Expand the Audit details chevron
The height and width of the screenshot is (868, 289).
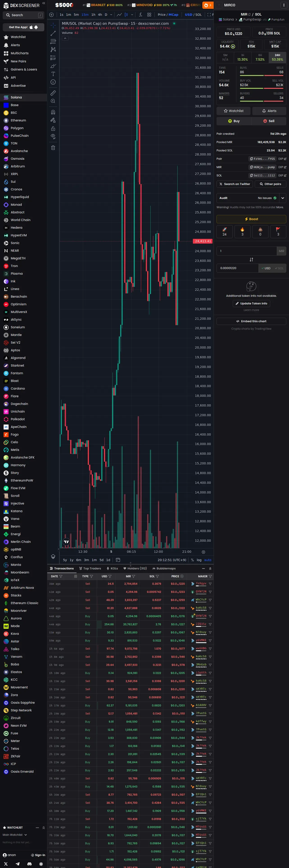point(283,198)
